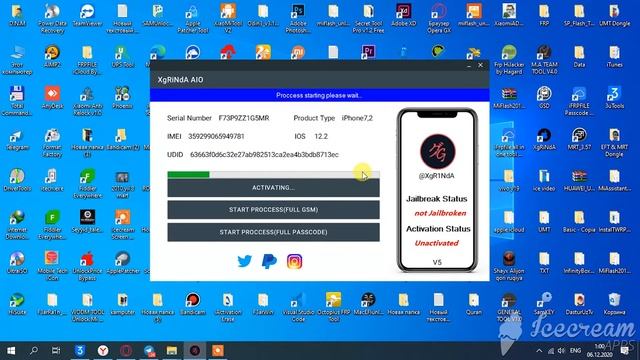
Task: Click START PROCCESS(FULL GSM) button
Action: [x=273, y=209]
